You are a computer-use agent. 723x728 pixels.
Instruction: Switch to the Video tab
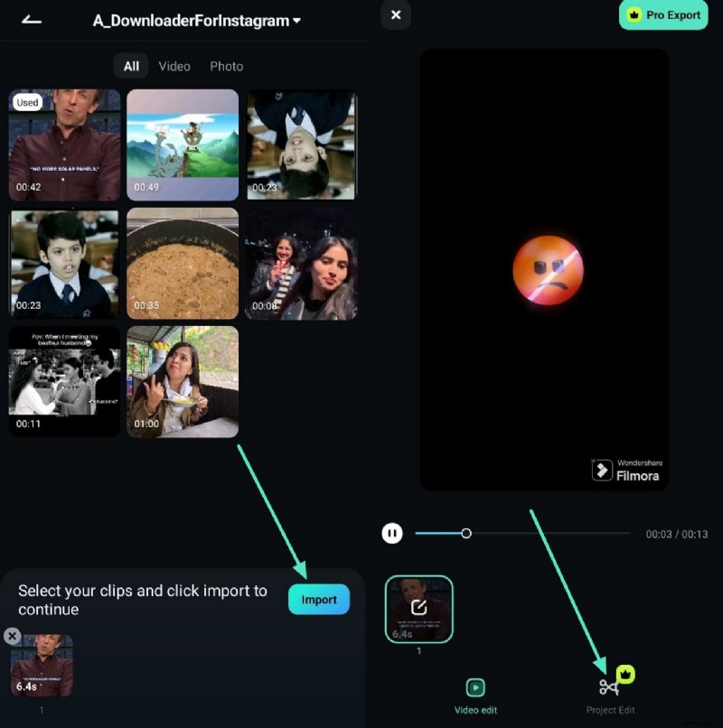(x=174, y=65)
